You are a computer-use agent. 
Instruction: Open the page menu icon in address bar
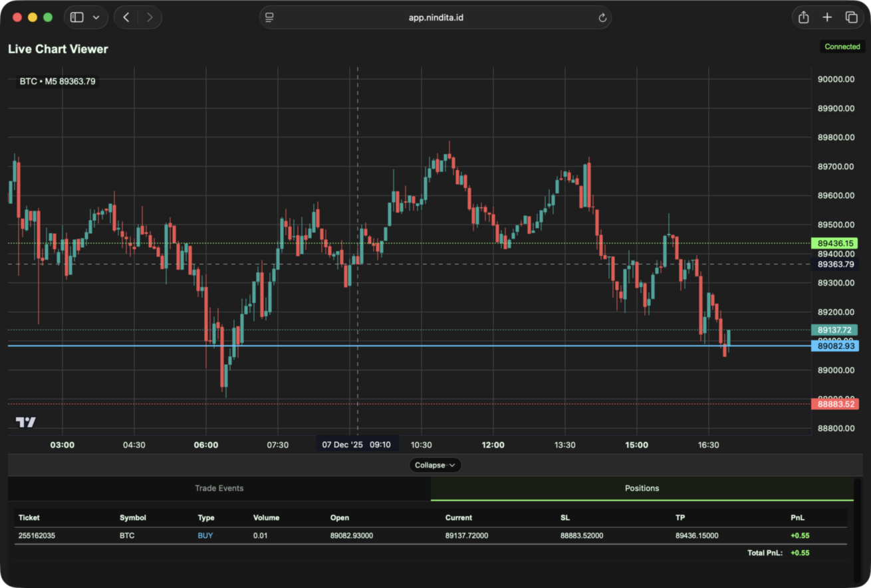click(x=269, y=17)
